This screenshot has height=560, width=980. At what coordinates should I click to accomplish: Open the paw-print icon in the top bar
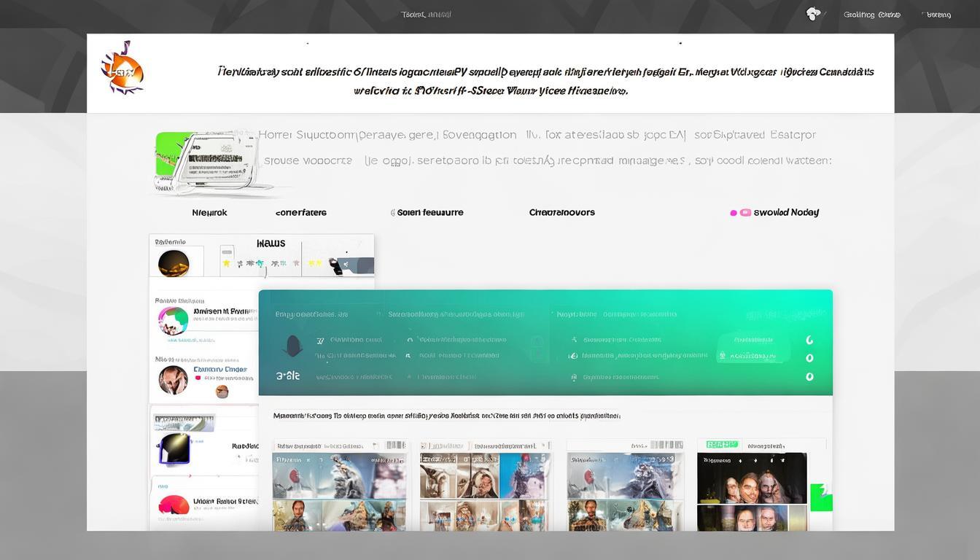coord(812,13)
